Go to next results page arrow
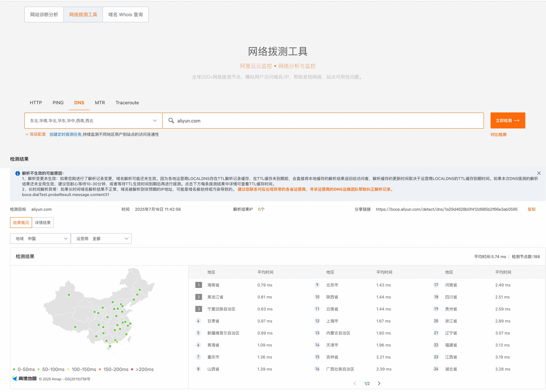The width and height of the screenshot is (546, 392). tap(379, 383)
